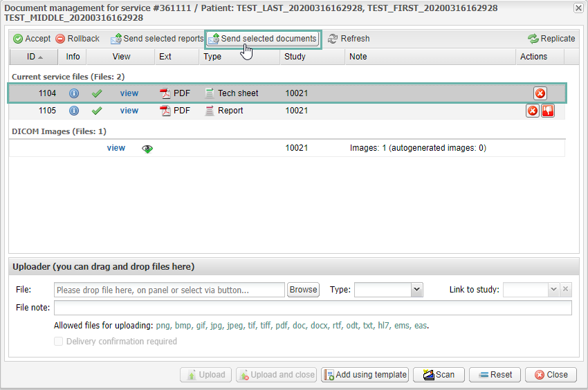Click 'Current service files (Files: 2)' group

coord(68,77)
